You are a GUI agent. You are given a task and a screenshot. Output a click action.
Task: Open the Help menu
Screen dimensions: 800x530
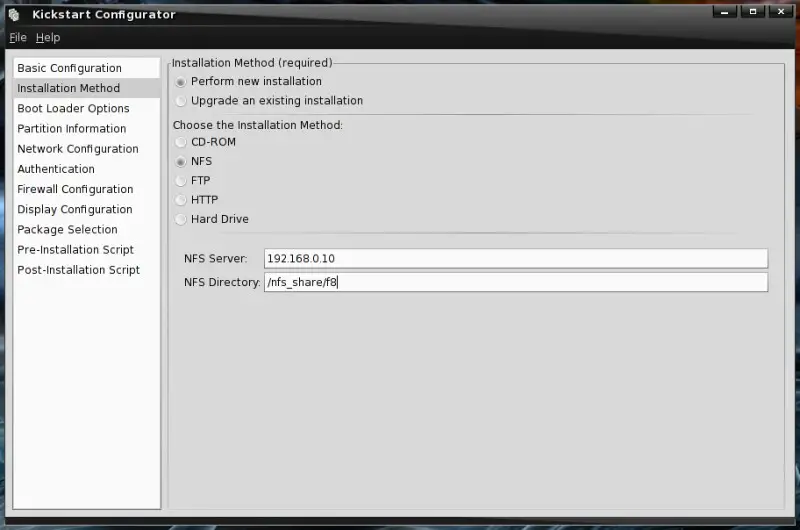pos(48,38)
